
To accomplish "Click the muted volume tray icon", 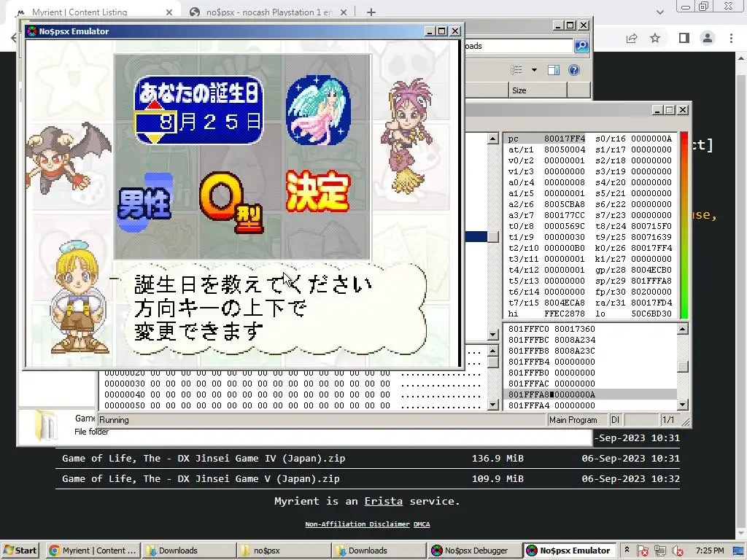I will (677, 551).
